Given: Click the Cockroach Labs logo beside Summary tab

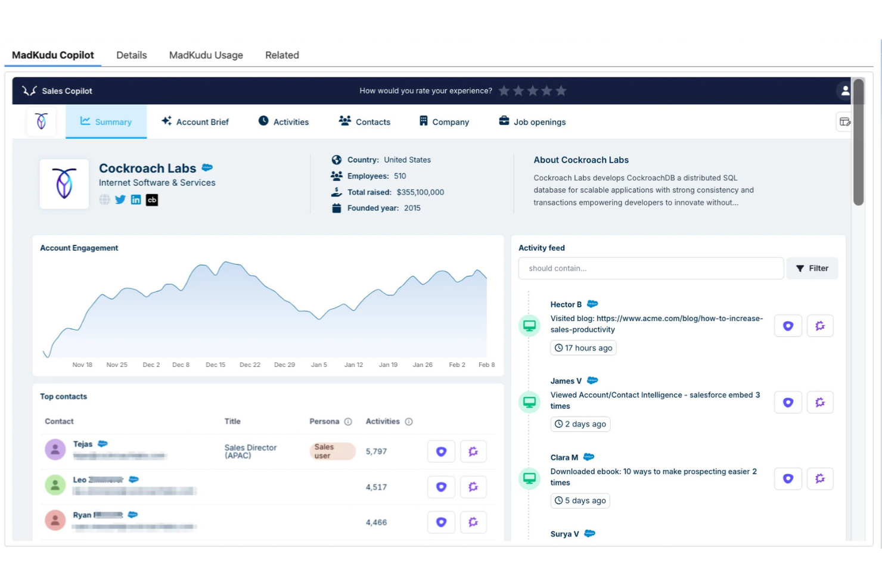Looking at the screenshot, I should point(41,122).
